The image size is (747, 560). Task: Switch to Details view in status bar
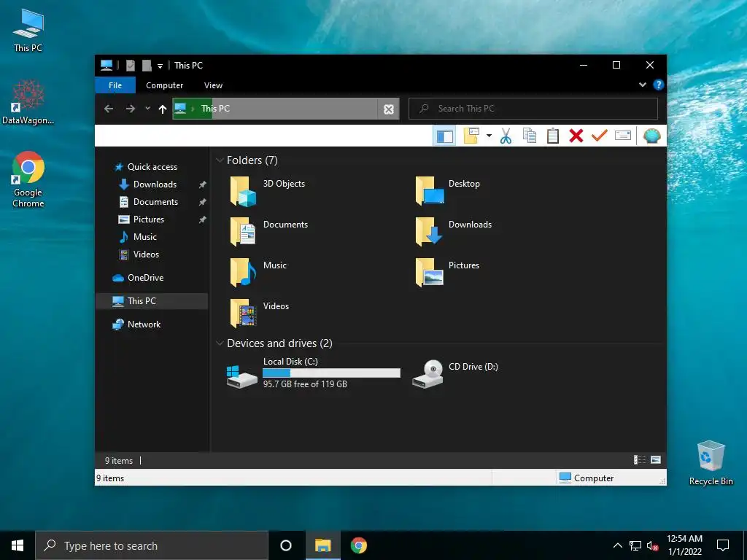coord(640,460)
